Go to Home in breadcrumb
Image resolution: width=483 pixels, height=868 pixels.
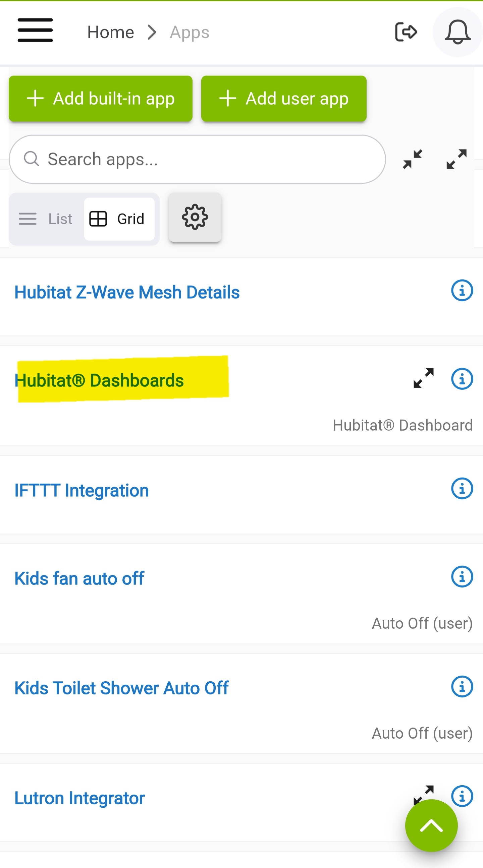click(x=111, y=33)
